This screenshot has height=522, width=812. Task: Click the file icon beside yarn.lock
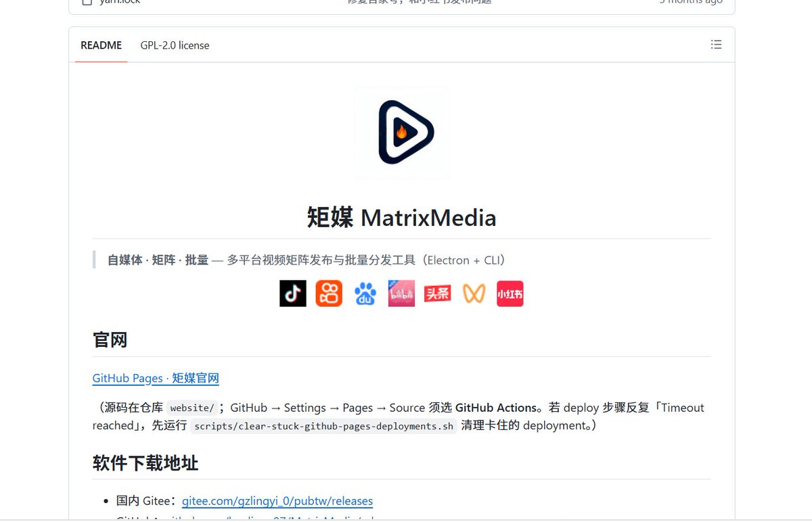87,2
